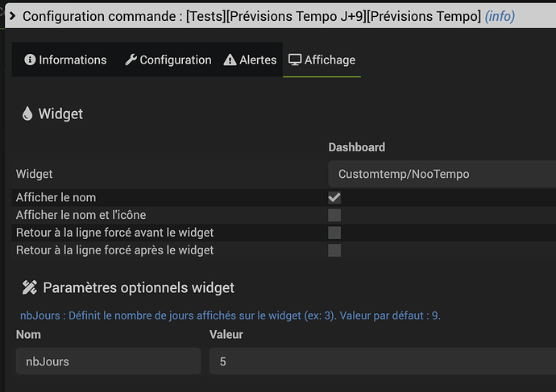This screenshot has height=392, width=556.
Task: Uncheck the Afficher le nom checkbox
Action: coord(334,197)
